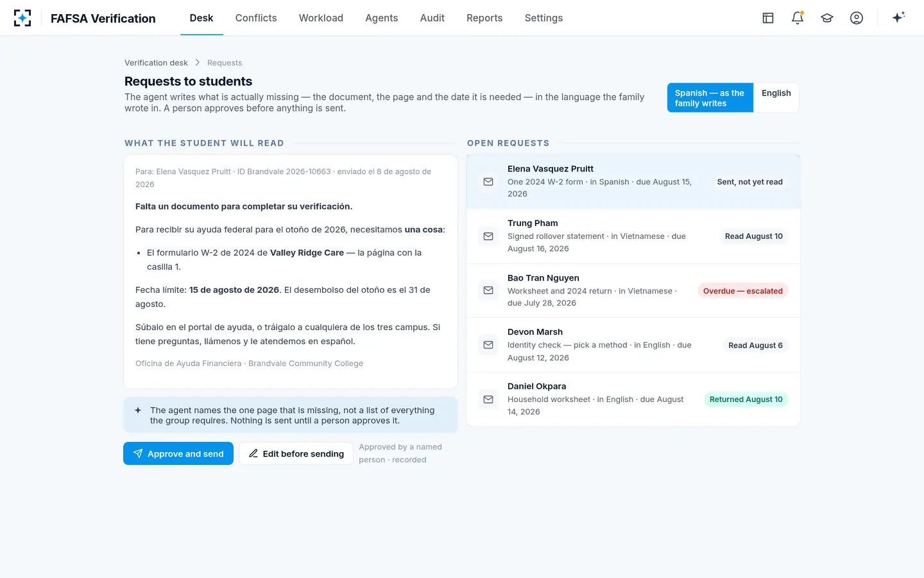Open the user account icon
The width and height of the screenshot is (924, 578).
click(857, 18)
